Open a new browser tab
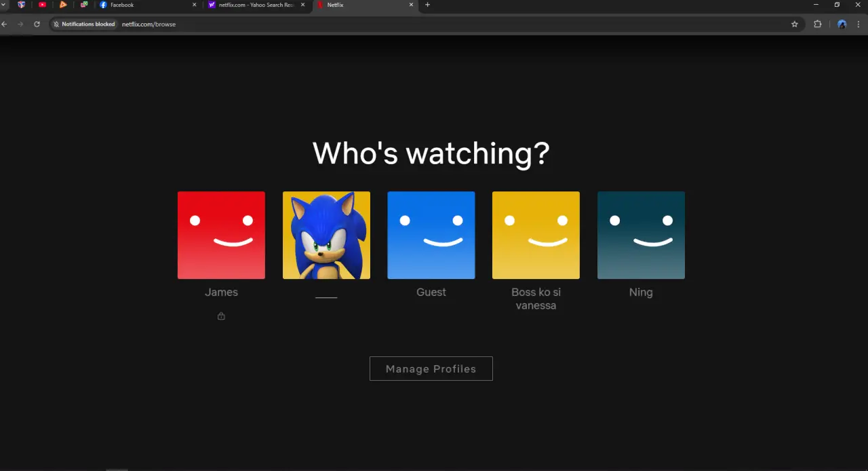This screenshot has width=868, height=471. (x=427, y=5)
